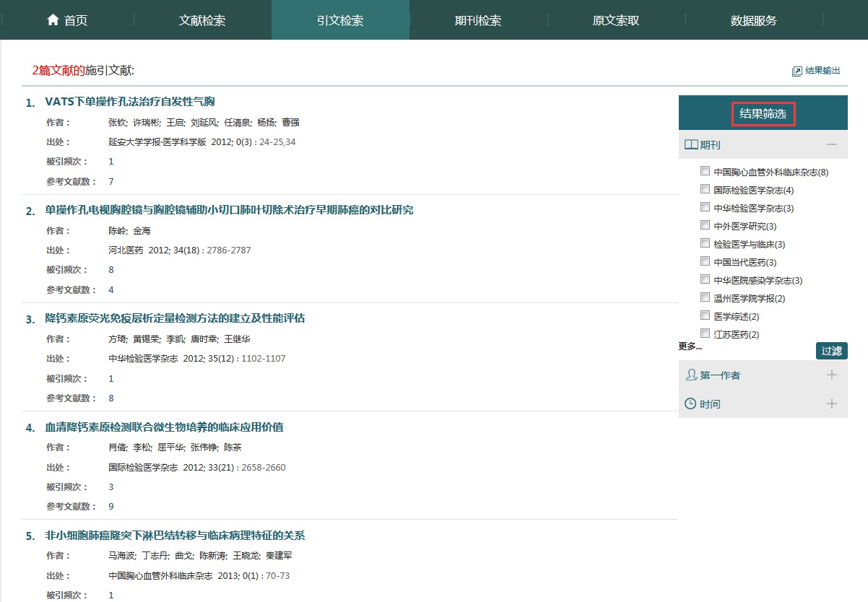Click the 结果输出 export icon
Screen dimensions: 868x602
pyautogui.click(x=797, y=71)
